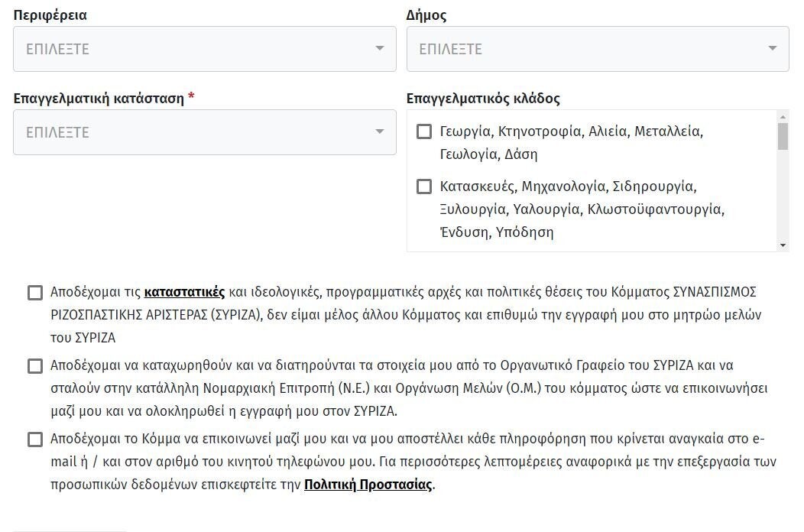Click scroll-down arrow of Επαγγελματικός κλάδος list
The image size is (804, 532).
click(783, 245)
